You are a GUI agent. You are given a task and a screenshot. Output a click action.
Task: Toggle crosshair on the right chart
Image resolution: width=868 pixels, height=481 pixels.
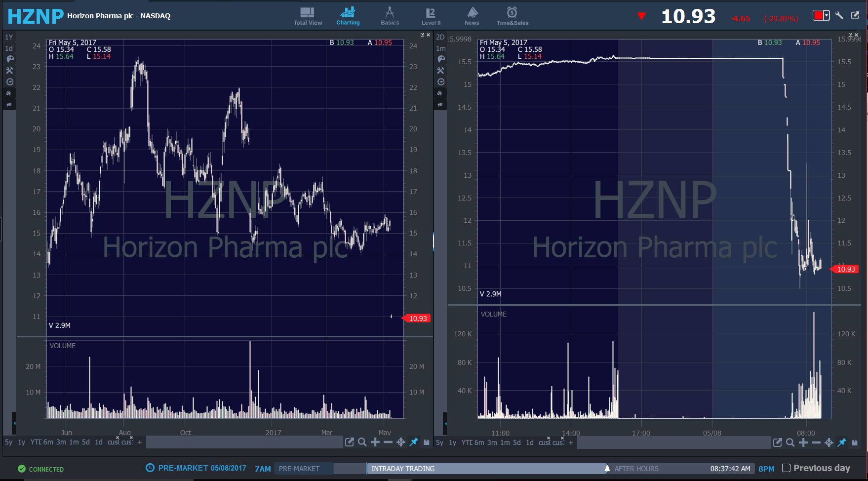[x=829, y=442]
